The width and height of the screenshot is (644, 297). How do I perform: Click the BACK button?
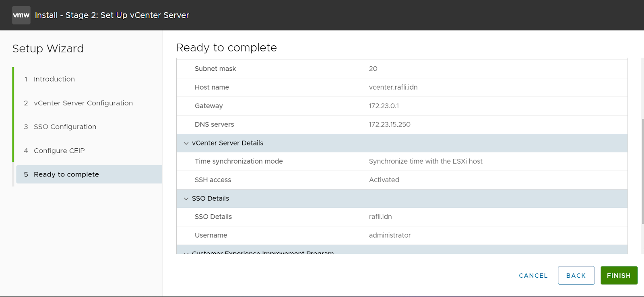[x=576, y=276]
